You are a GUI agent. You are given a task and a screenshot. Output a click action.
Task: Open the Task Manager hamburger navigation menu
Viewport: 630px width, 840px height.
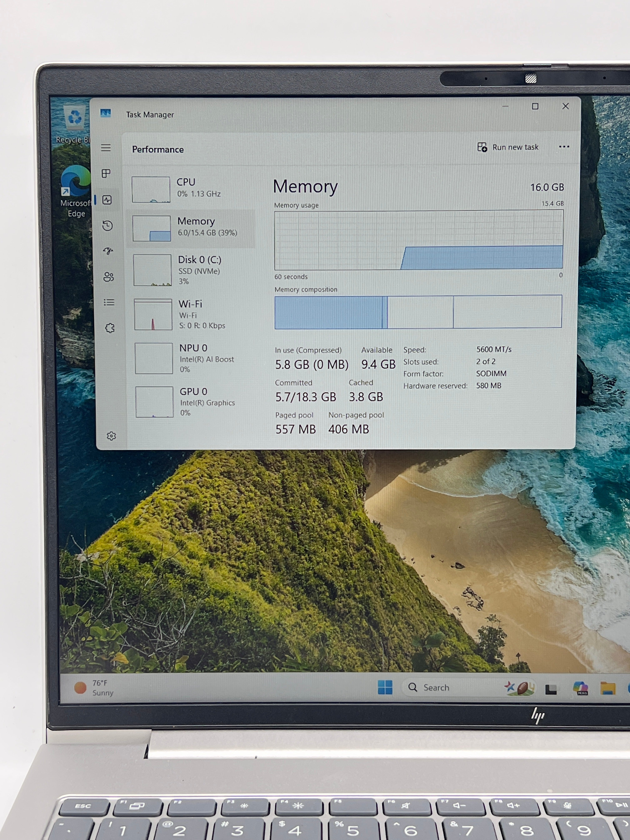(x=106, y=148)
